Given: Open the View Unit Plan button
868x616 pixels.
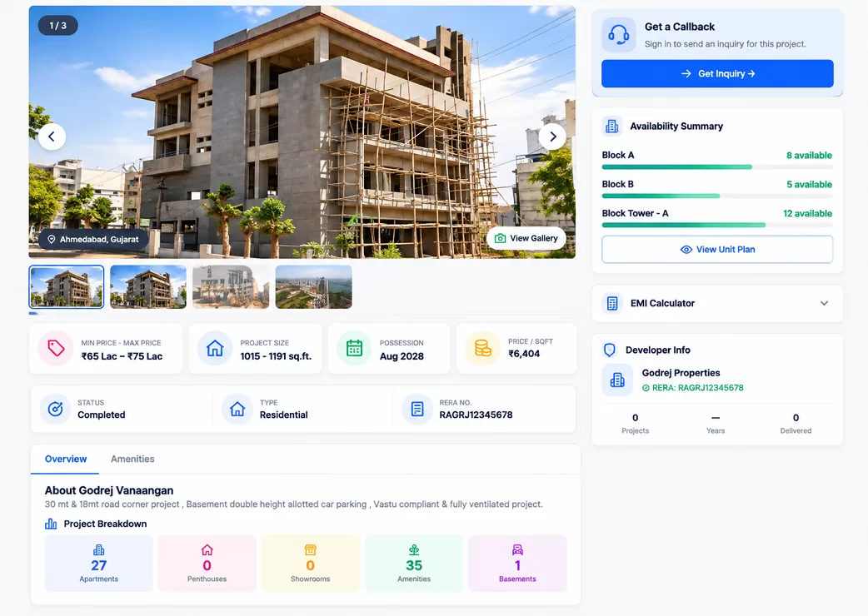Looking at the screenshot, I should (x=717, y=250).
